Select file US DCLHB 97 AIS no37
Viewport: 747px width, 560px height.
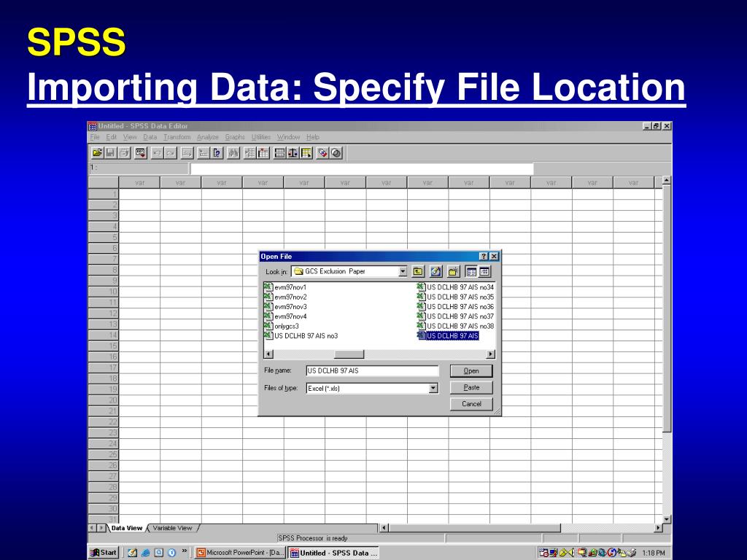tap(455, 316)
